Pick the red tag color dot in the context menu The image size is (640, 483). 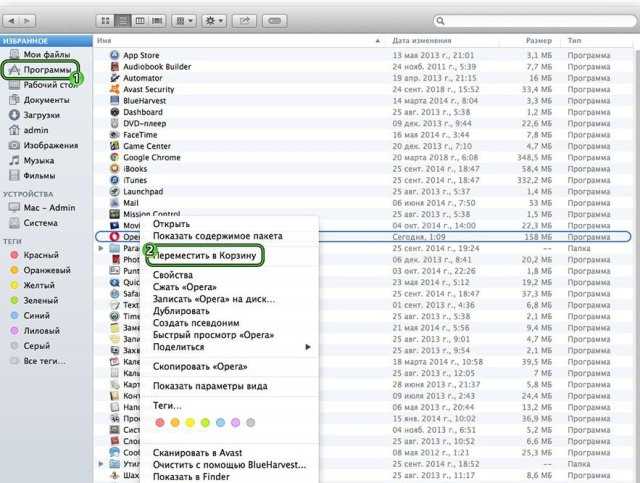point(160,423)
